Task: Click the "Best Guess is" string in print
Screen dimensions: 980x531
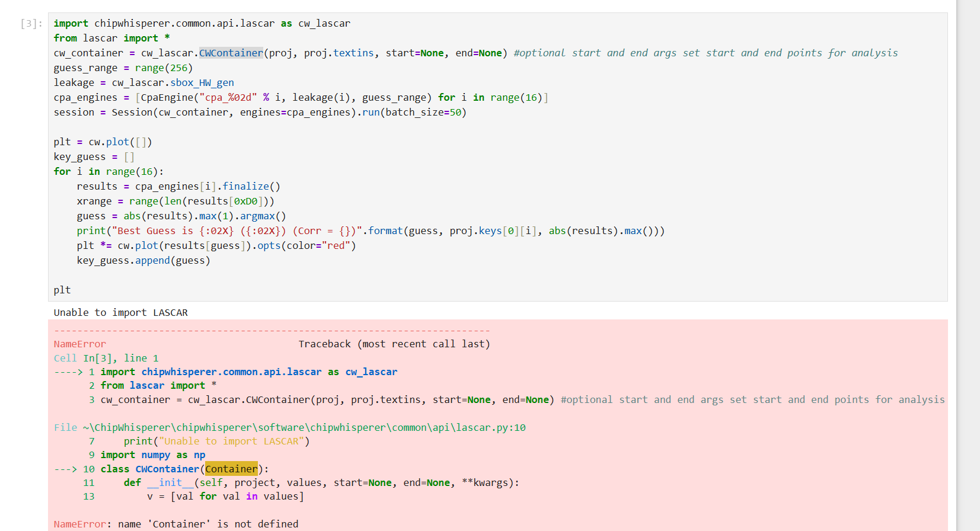Action: [154, 231]
